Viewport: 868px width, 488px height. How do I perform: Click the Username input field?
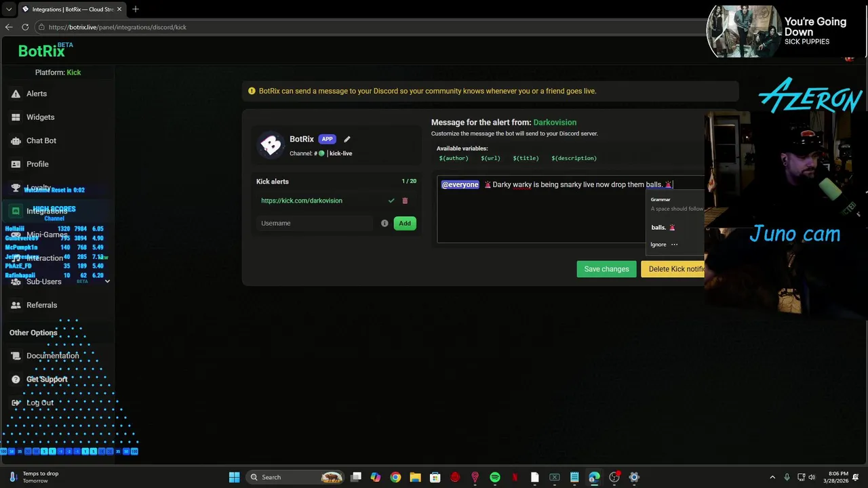(315, 223)
